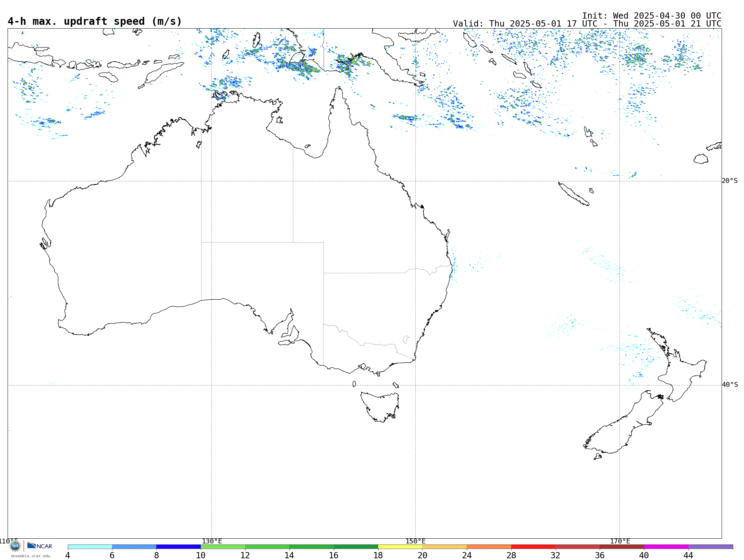The height and width of the screenshot is (560, 744).
Task: Select the purple 44+ color swatch
Action: click(x=711, y=547)
